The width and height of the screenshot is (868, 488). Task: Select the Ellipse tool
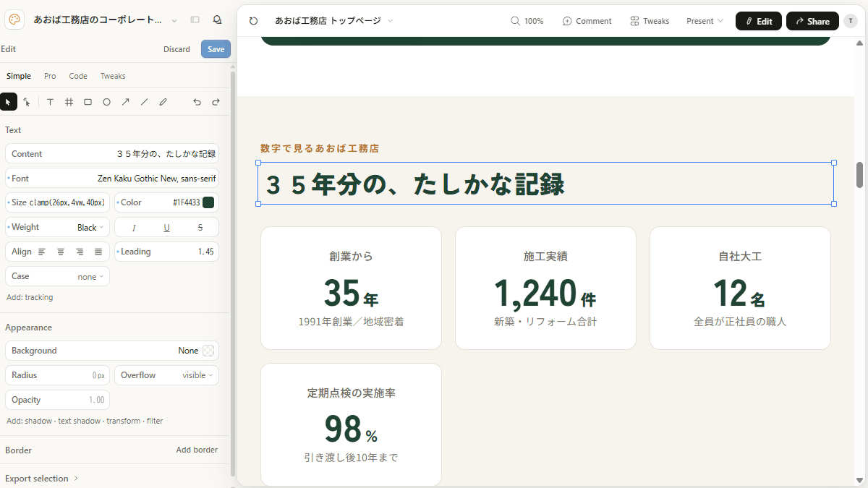tap(106, 102)
